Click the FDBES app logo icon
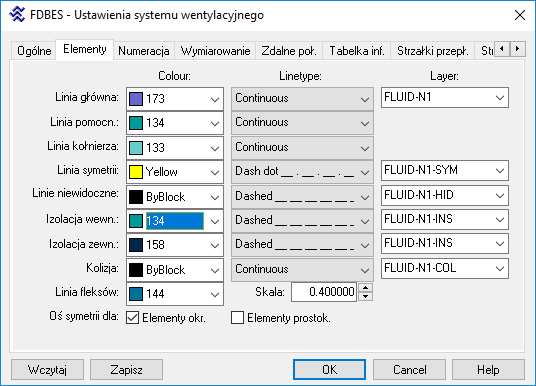536x386 pixels. (17, 15)
